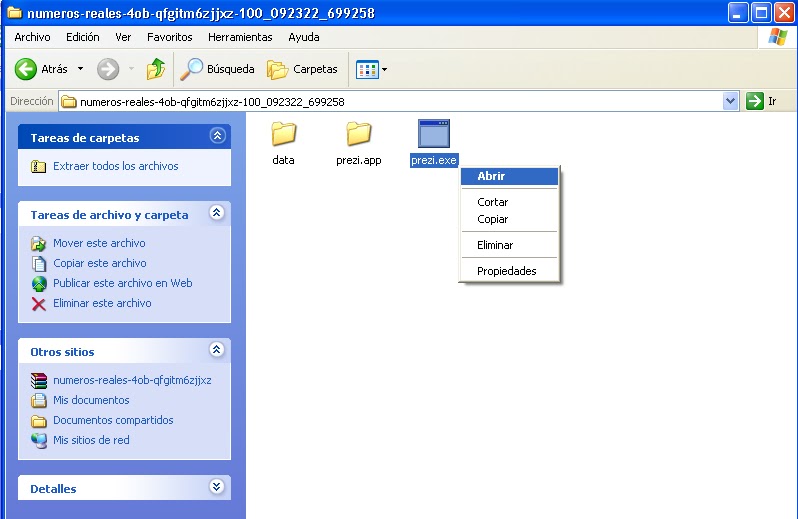Click the red X Eliminar icon
The width and height of the screenshot is (798, 519).
(x=39, y=304)
